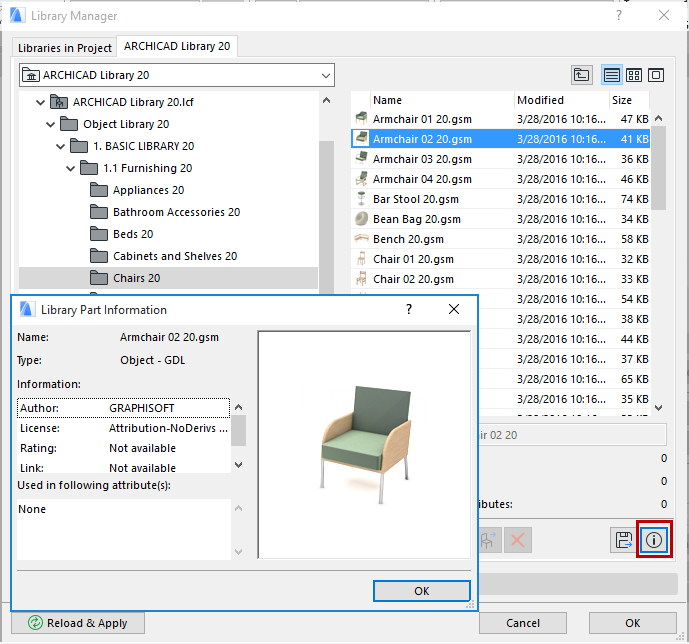Close the Library Part Information dialog

[x=454, y=309]
